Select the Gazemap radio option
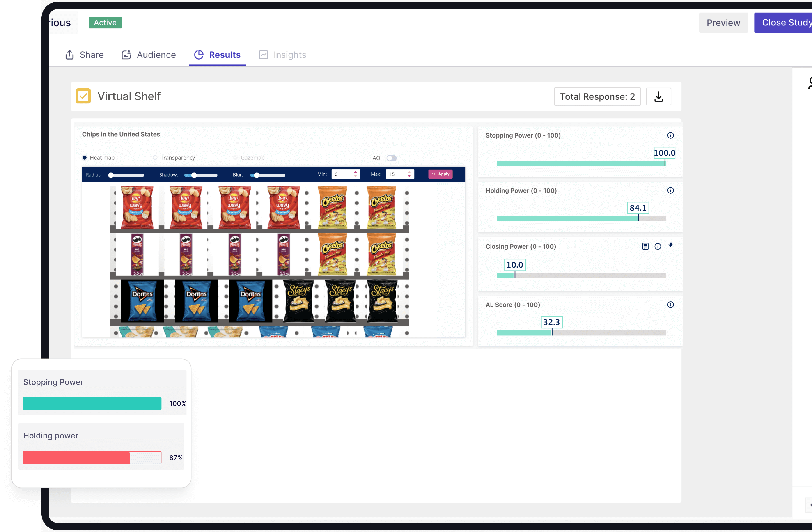The height and width of the screenshot is (532, 812). click(x=235, y=157)
